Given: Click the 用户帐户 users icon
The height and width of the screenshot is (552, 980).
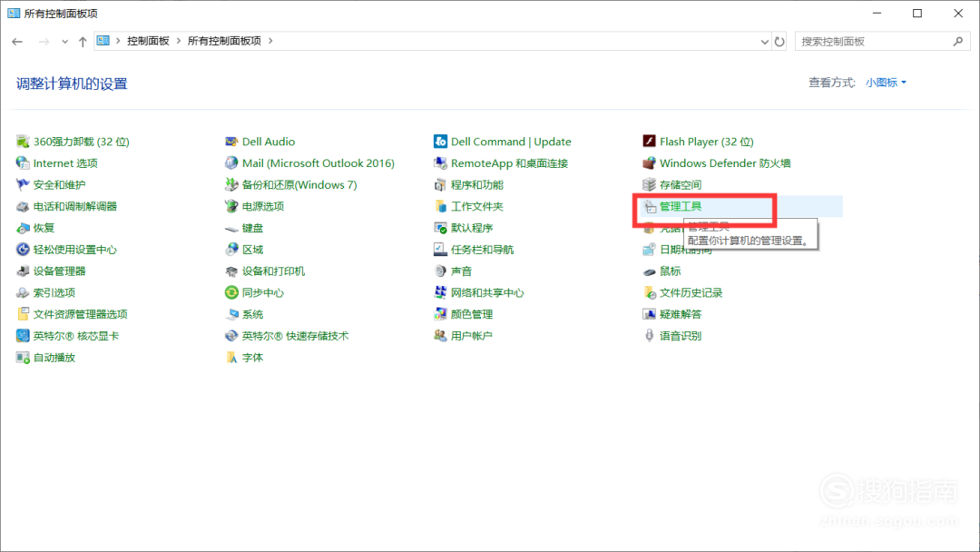Looking at the screenshot, I should [x=440, y=336].
